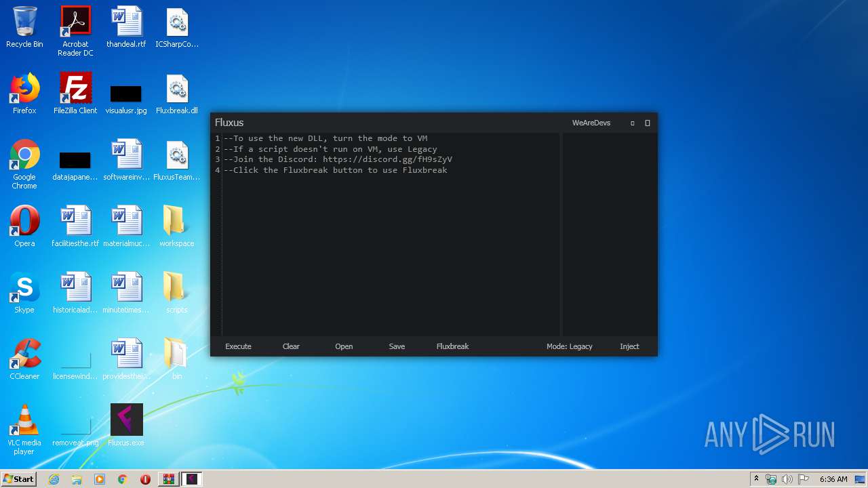The width and height of the screenshot is (868, 488).
Task: Select the historicalad... document icon
Action: (75, 293)
